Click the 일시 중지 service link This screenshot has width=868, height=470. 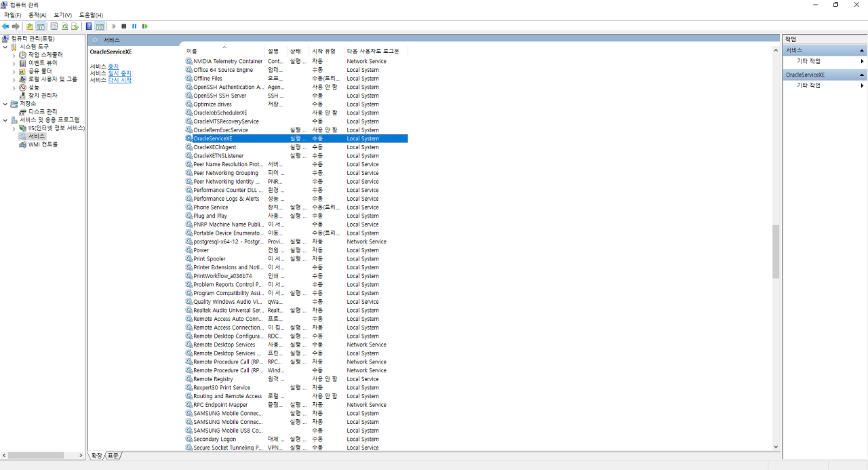(120, 73)
